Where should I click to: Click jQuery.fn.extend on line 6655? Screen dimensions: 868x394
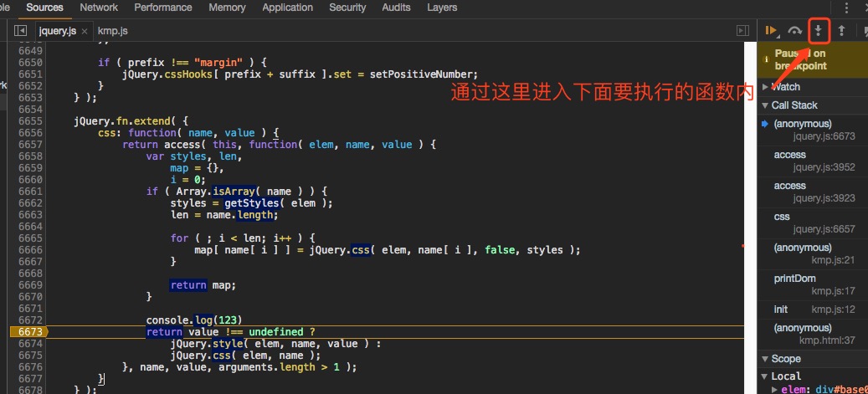coord(121,121)
